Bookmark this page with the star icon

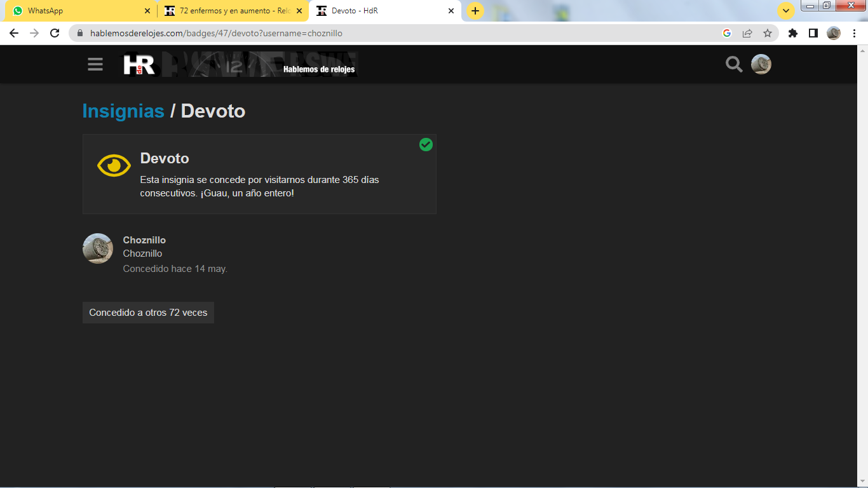(768, 33)
